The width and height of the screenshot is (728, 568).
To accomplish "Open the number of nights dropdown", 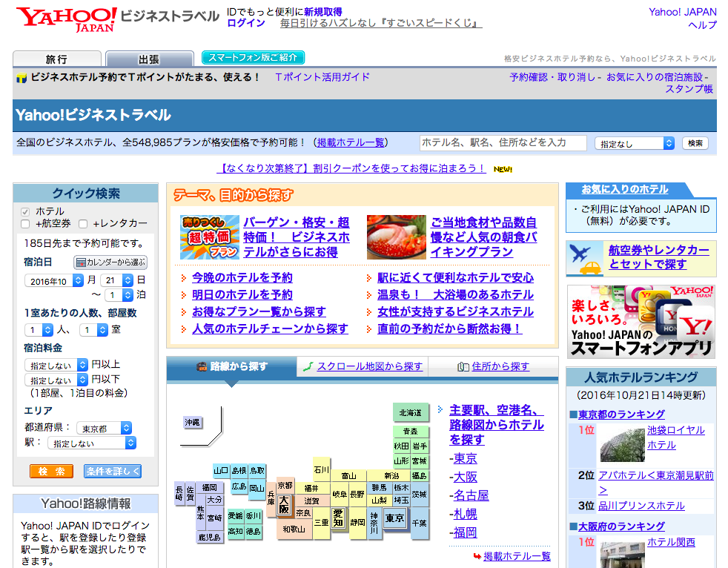I will tap(119, 295).
